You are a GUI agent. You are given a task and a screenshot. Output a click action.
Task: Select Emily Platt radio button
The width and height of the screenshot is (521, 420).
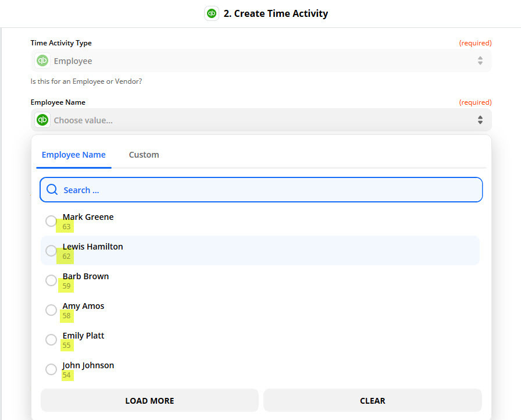pos(51,340)
